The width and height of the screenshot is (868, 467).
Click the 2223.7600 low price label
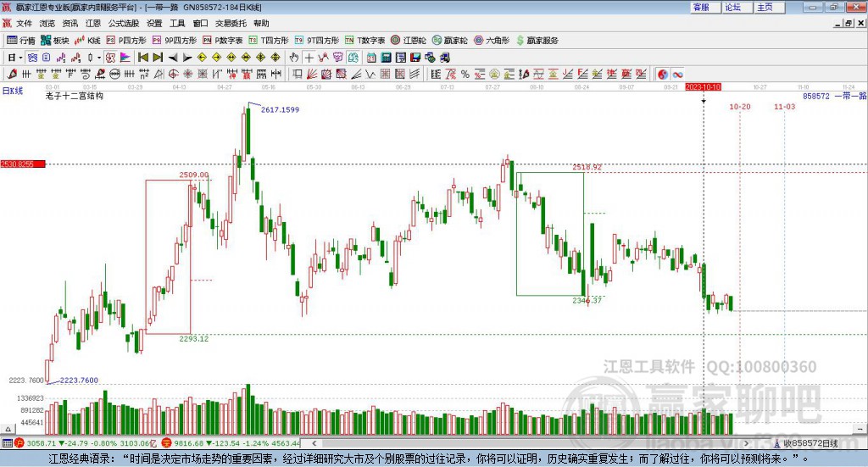pyautogui.click(x=79, y=381)
